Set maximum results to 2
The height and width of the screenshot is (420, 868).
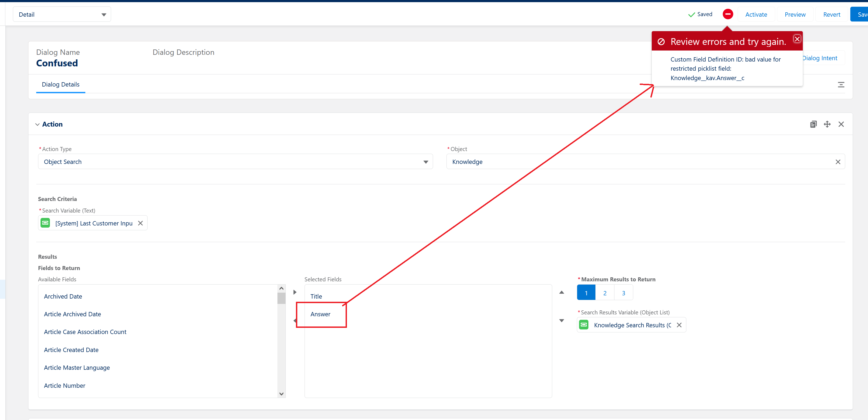[x=605, y=293]
